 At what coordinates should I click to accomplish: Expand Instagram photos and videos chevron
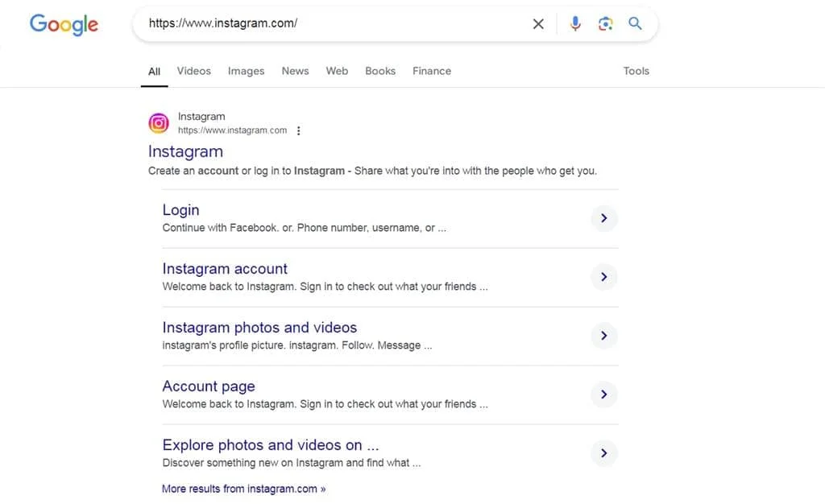pyautogui.click(x=604, y=336)
